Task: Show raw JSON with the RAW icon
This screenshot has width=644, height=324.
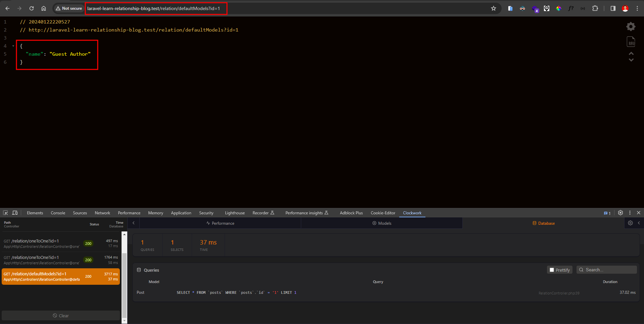Action: [631, 42]
